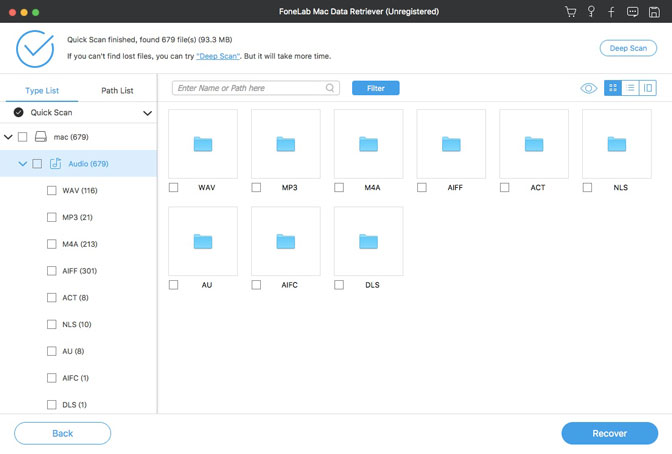The image size is (672, 454).
Task: Collapse the Audio (679) tree node
Action: pos(23,164)
